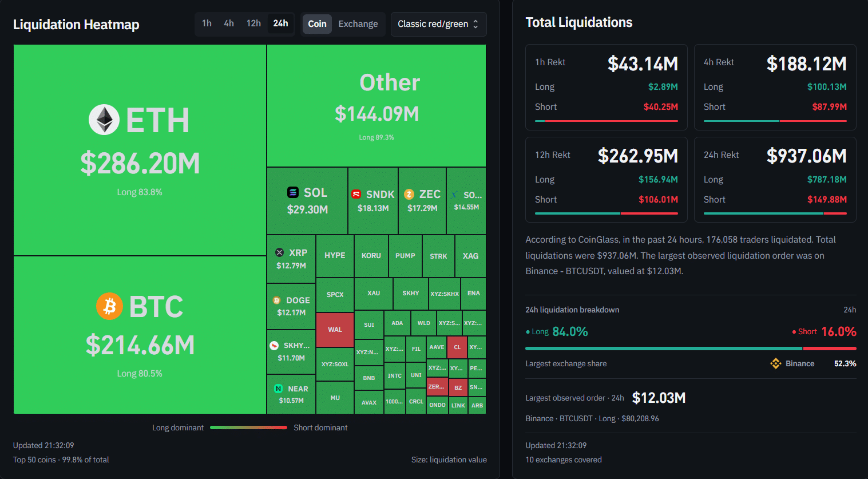Group heatmap by Coin
The image size is (868, 479).
317,24
